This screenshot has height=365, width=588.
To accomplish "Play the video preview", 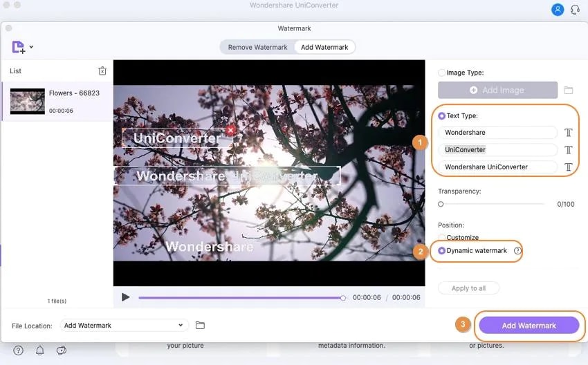I will pyautogui.click(x=125, y=297).
